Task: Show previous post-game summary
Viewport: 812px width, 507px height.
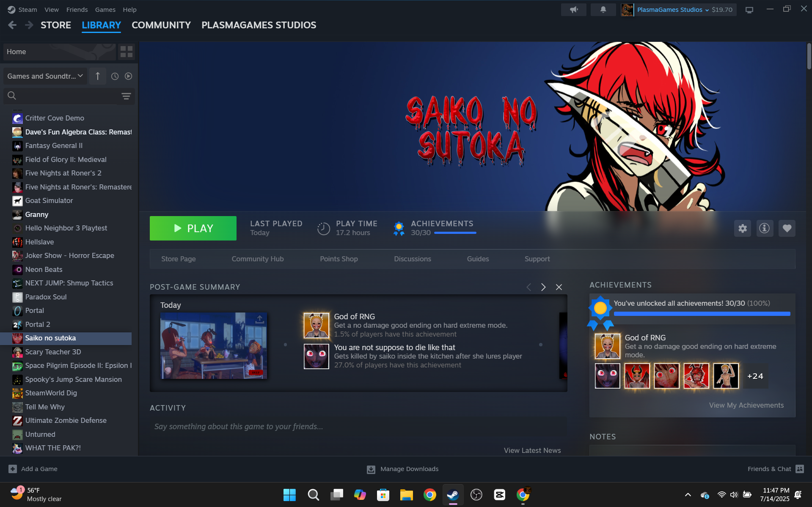Action: coord(528,287)
